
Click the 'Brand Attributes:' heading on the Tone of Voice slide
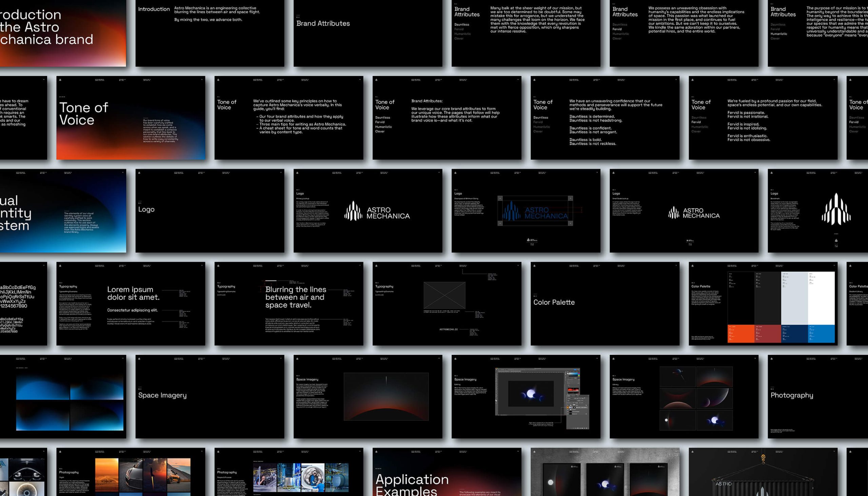[x=427, y=101]
